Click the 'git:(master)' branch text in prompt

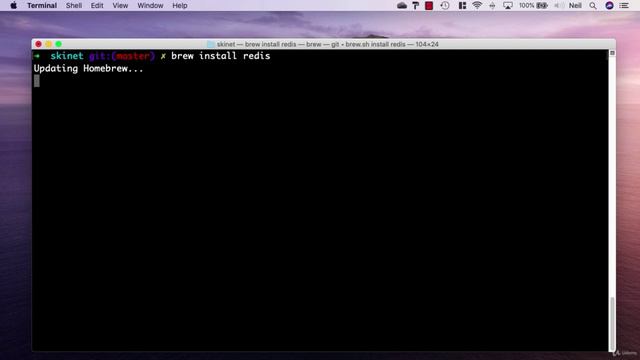(x=122, y=56)
